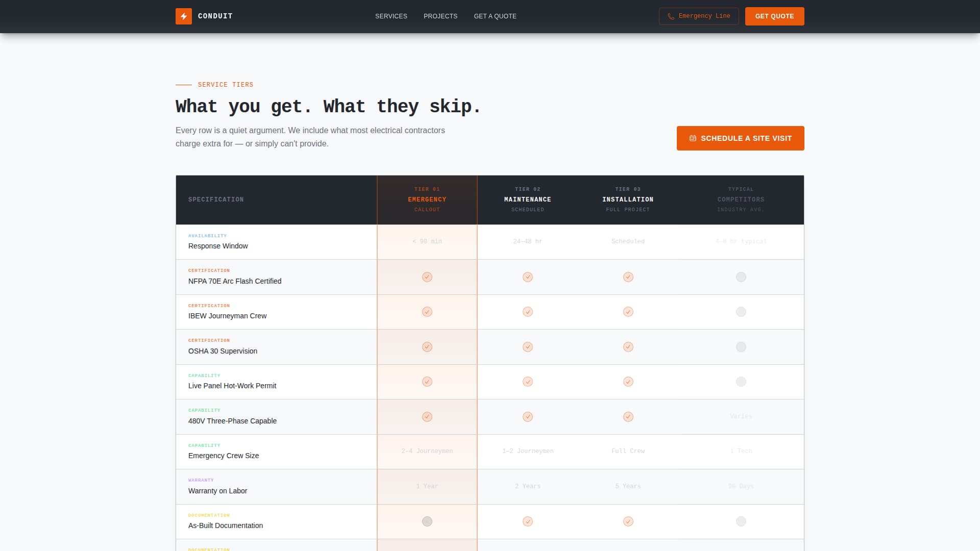Viewport: 980px width, 551px height.
Task: Open the Projects nav item
Action: 440,16
